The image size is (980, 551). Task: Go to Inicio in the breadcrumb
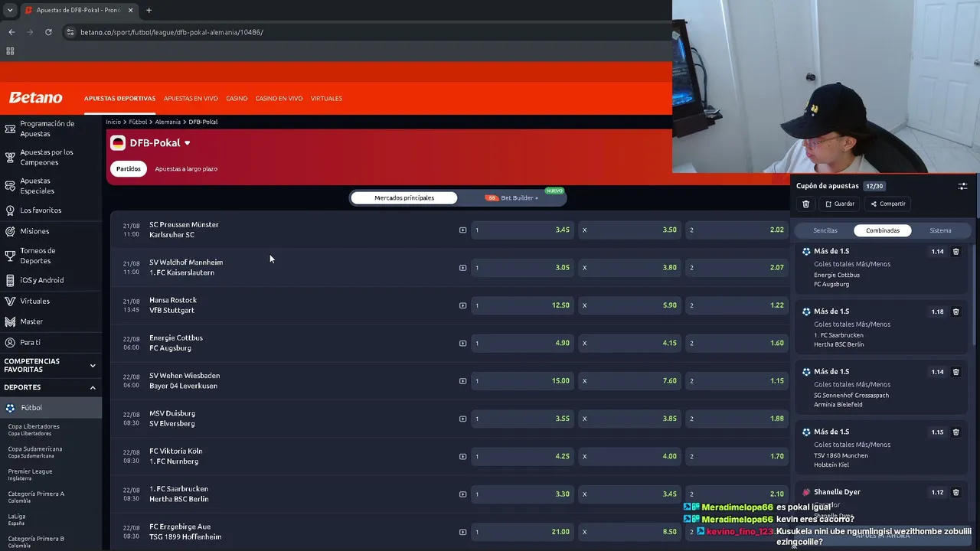tap(113, 122)
